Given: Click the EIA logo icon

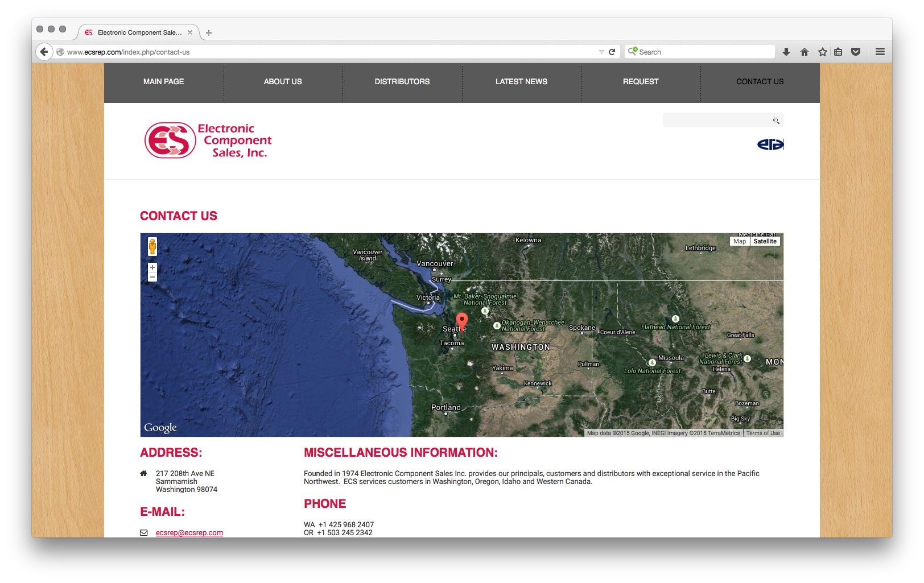Looking at the screenshot, I should pos(770,144).
